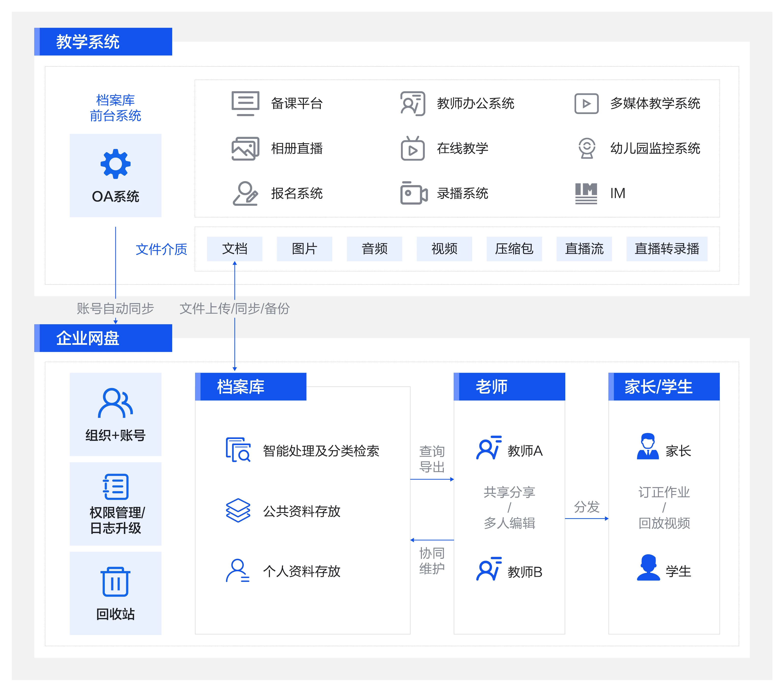Click the 智能处理及分类检索 search icon

[x=238, y=450]
